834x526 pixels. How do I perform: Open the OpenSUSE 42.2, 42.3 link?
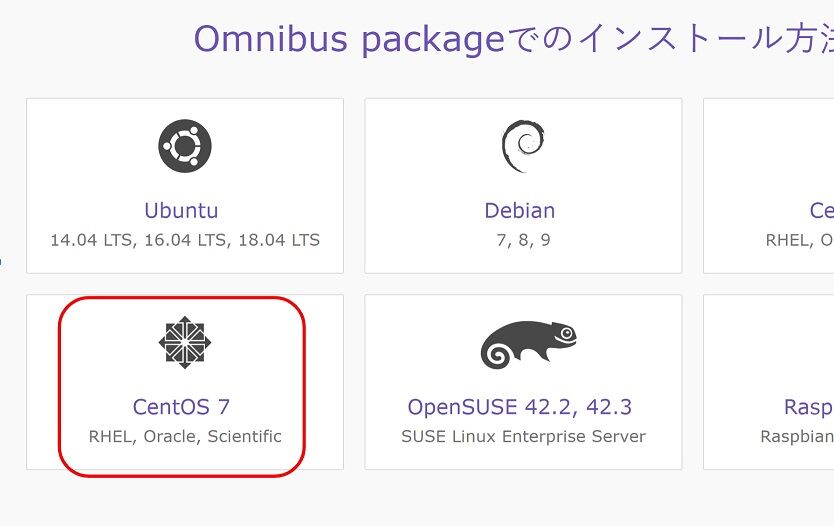pyautogui.click(x=520, y=407)
